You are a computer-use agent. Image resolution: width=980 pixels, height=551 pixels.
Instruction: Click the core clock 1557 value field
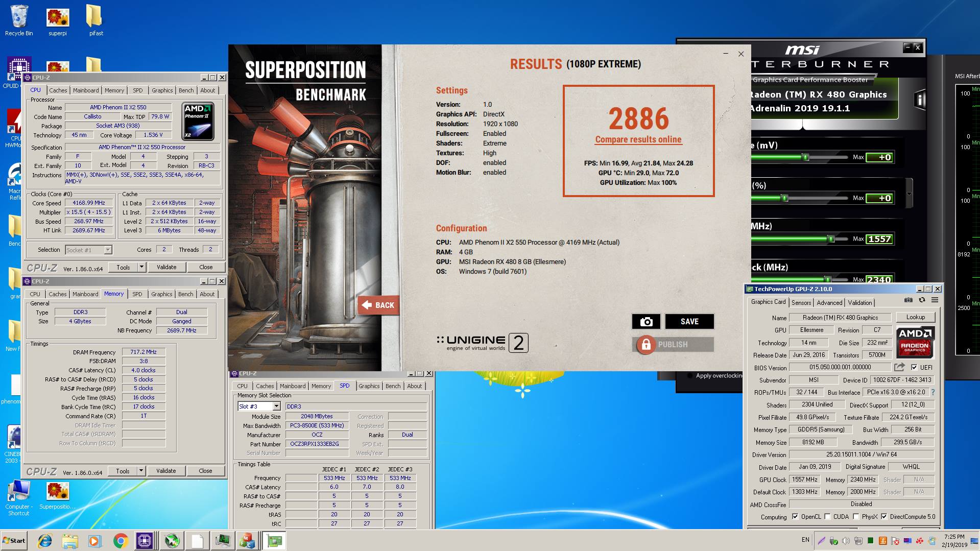879,239
